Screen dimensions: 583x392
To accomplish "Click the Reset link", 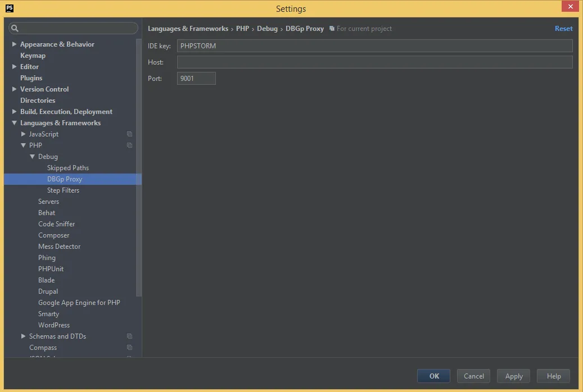I will 564,29.
